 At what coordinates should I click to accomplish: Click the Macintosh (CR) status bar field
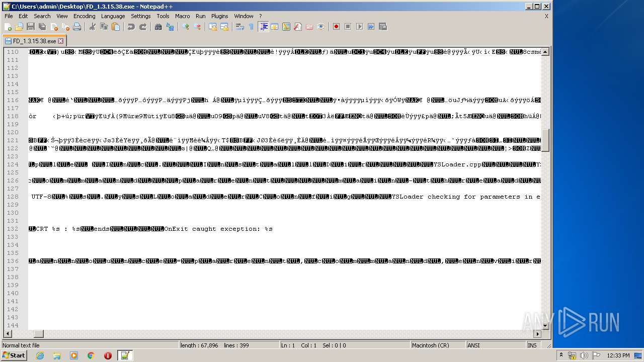point(437,345)
